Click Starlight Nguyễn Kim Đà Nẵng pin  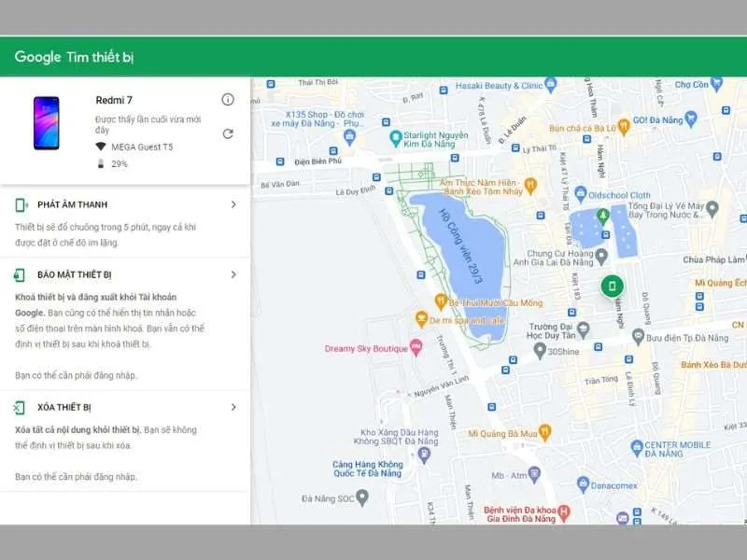tap(395, 138)
